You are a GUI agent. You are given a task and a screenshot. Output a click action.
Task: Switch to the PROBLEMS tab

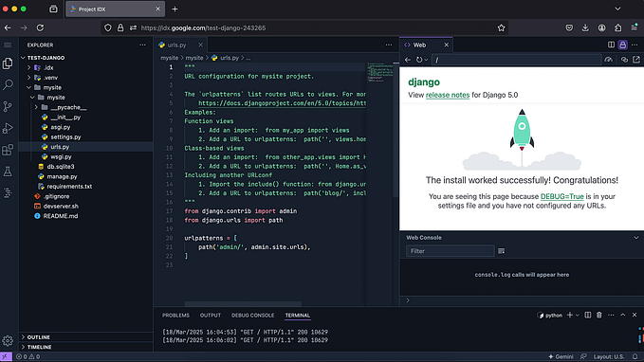(175, 316)
